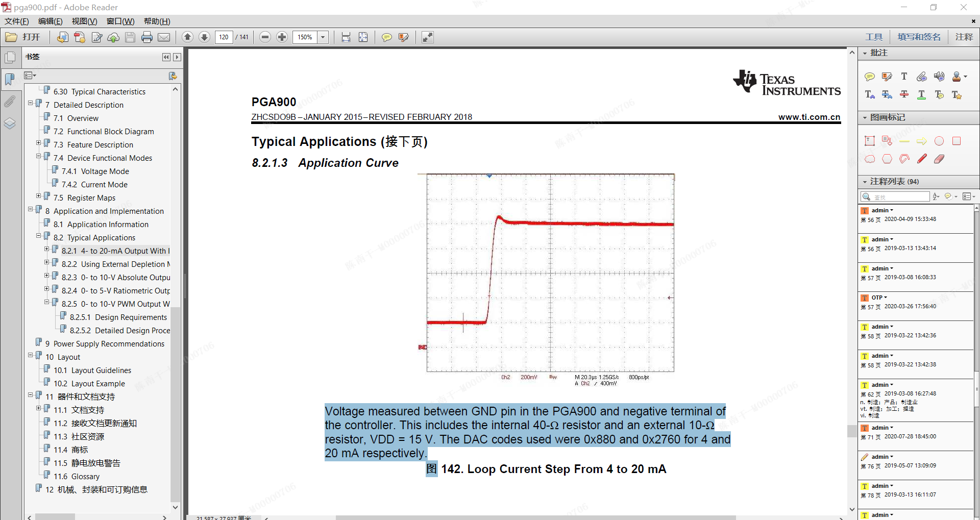Expand the 8.2.3 0- to 10-V Absolute bookmark
Screen dimensions: 980x520
click(47, 276)
